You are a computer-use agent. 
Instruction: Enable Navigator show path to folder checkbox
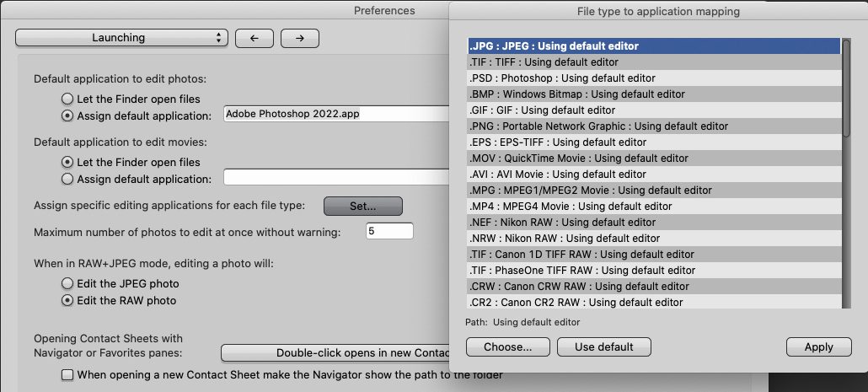click(68, 375)
